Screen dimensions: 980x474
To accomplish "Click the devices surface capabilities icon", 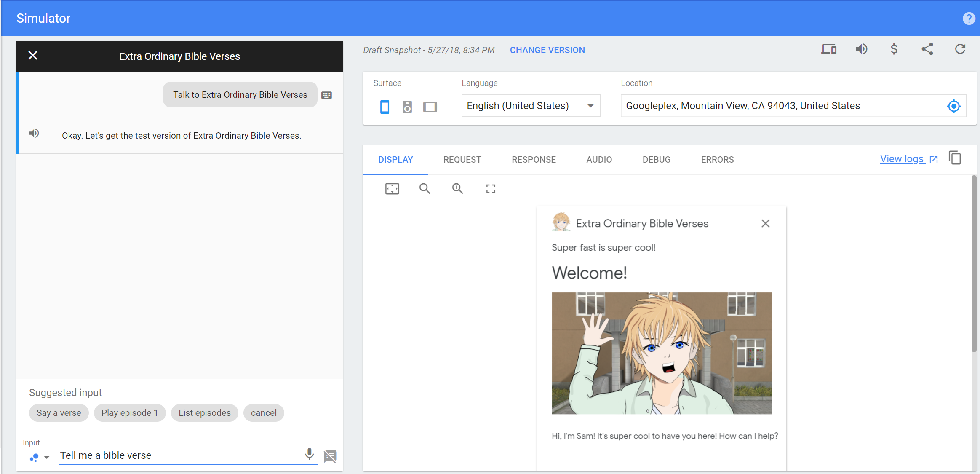I will coord(828,49).
